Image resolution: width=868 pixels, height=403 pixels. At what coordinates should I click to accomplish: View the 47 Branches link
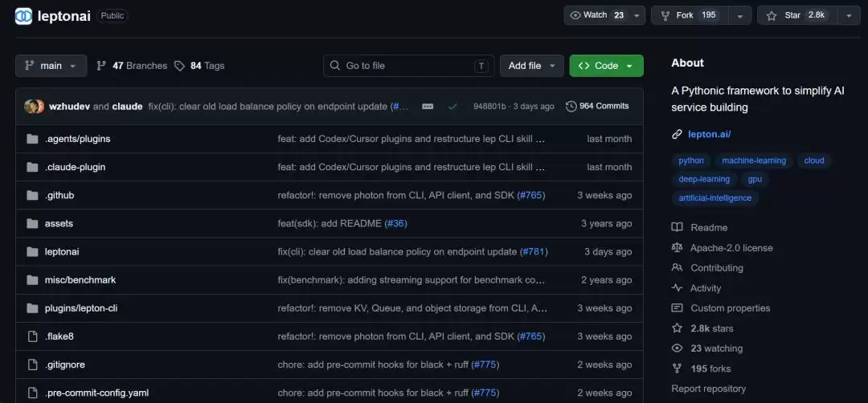(x=132, y=66)
